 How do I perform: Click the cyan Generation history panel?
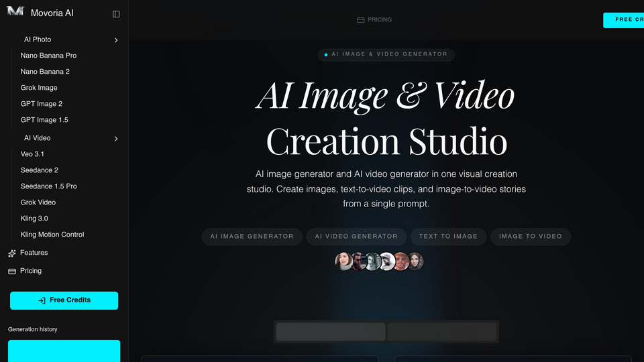click(x=64, y=351)
